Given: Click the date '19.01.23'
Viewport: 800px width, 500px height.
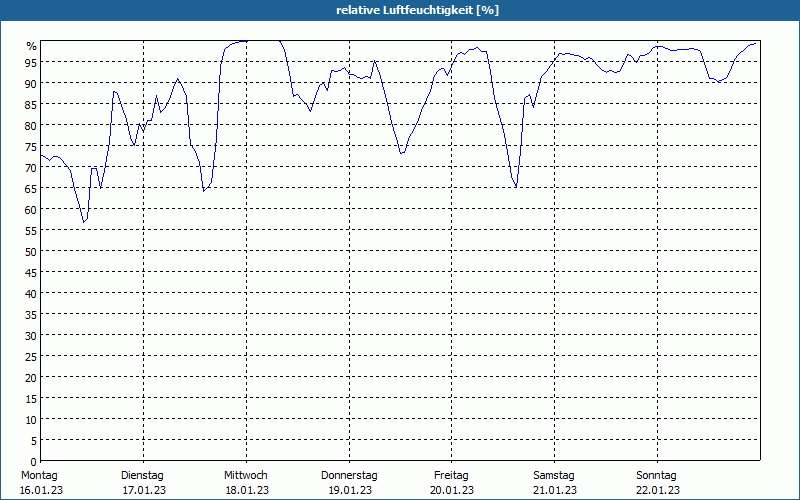Looking at the screenshot, I should pyautogui.click(x=350, y=490).
